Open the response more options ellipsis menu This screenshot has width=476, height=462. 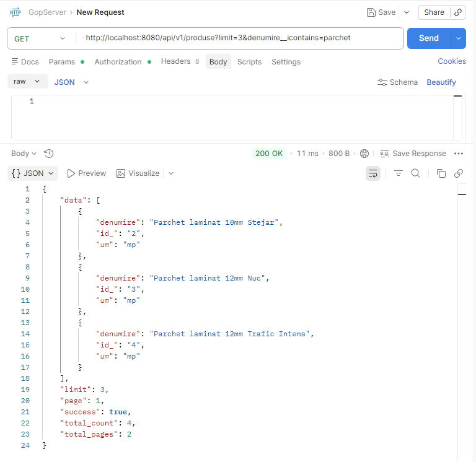[459, 154]
